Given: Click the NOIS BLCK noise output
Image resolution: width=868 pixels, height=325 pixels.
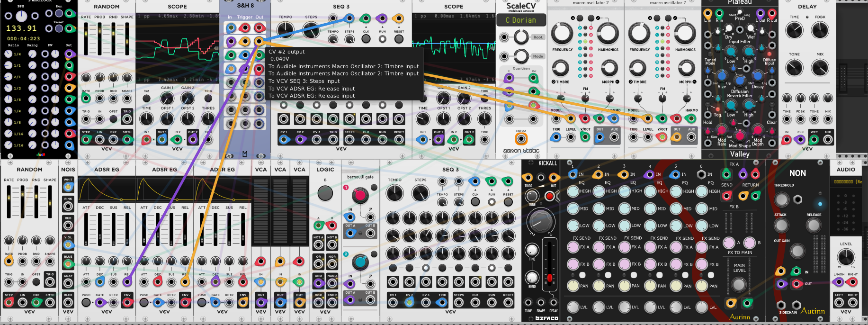Looking at the screenshot, I should coord(68,302).
